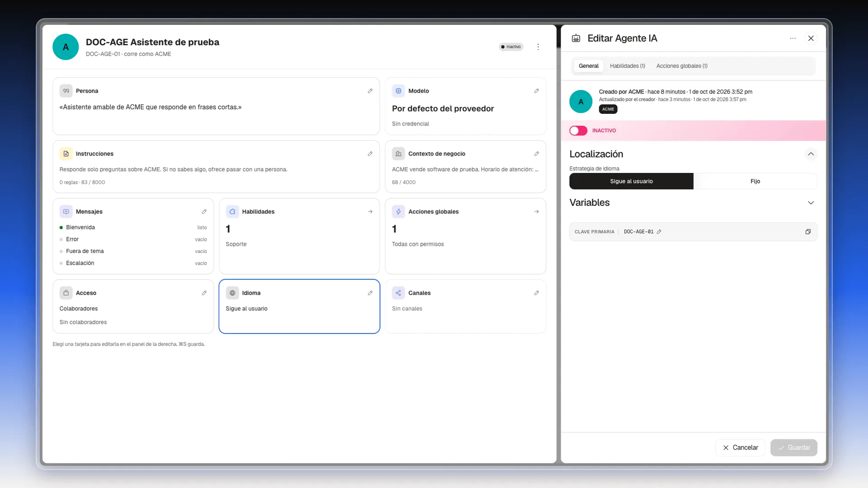
Task: Click the Cancelar button
Action: [x=740, y=447]
